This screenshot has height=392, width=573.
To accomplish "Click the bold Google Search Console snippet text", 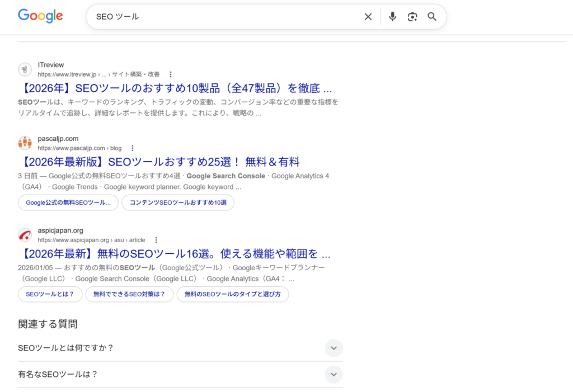I will click(226, 176).
